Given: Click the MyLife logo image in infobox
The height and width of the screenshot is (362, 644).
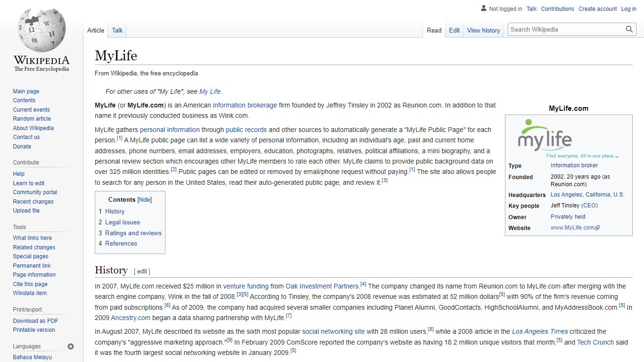Looking at the screenshot, I should tap(569, 139).
